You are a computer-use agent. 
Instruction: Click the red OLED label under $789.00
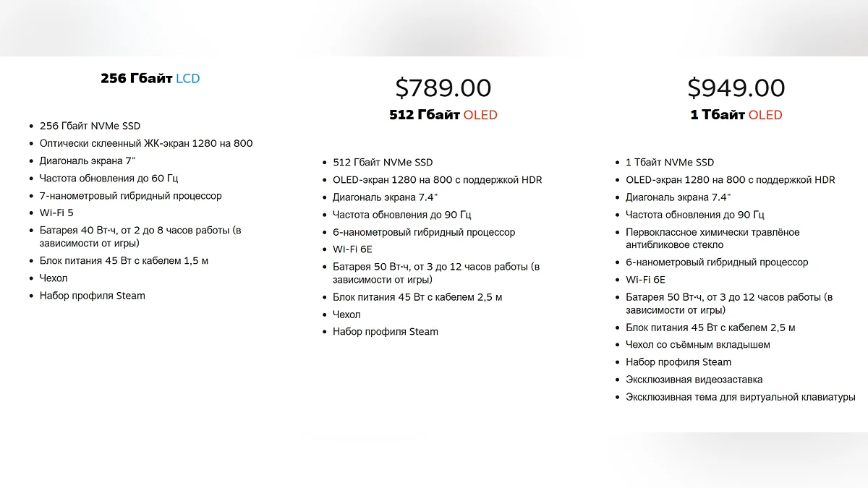[x=480, y=115]
